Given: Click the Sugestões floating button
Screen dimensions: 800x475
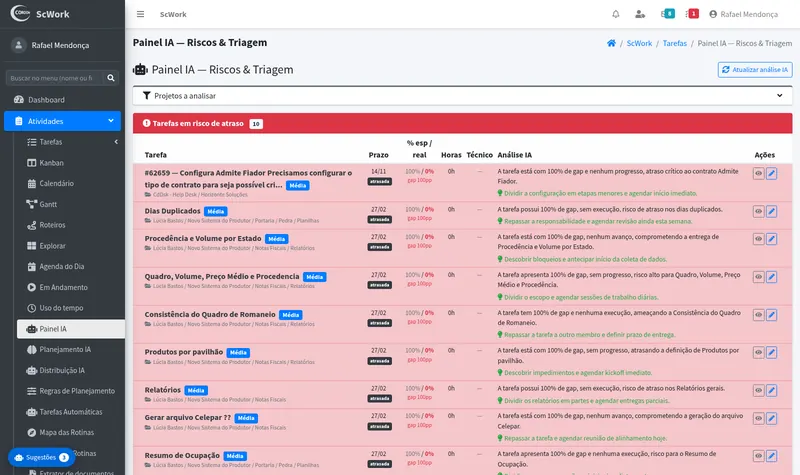Looking at the screenshot, I should coord(41,457).
